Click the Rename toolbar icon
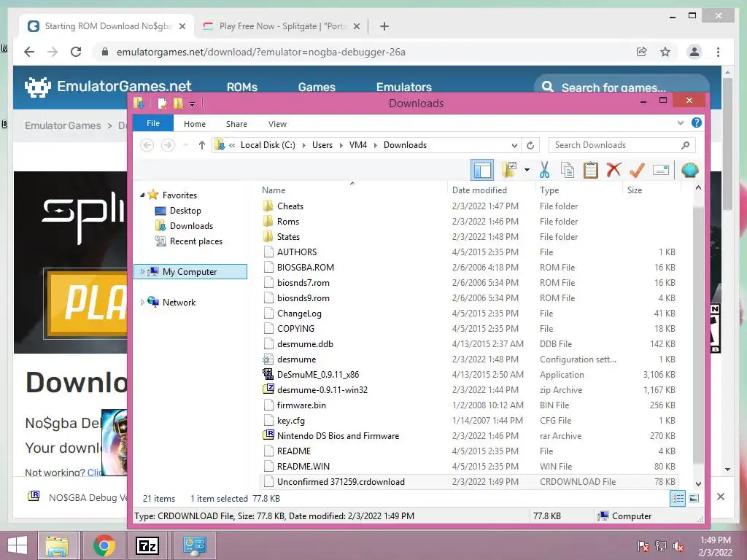This screenshot has height=560, width=747. pos(661,170)
